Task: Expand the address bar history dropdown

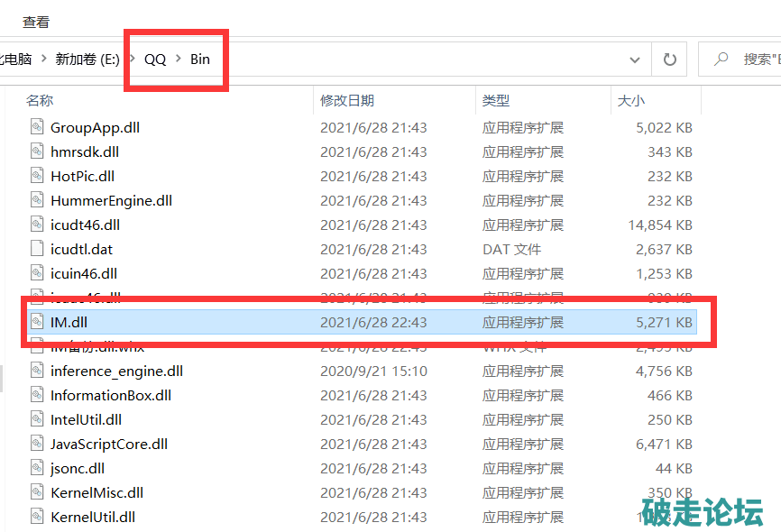Action: point(634,60)
